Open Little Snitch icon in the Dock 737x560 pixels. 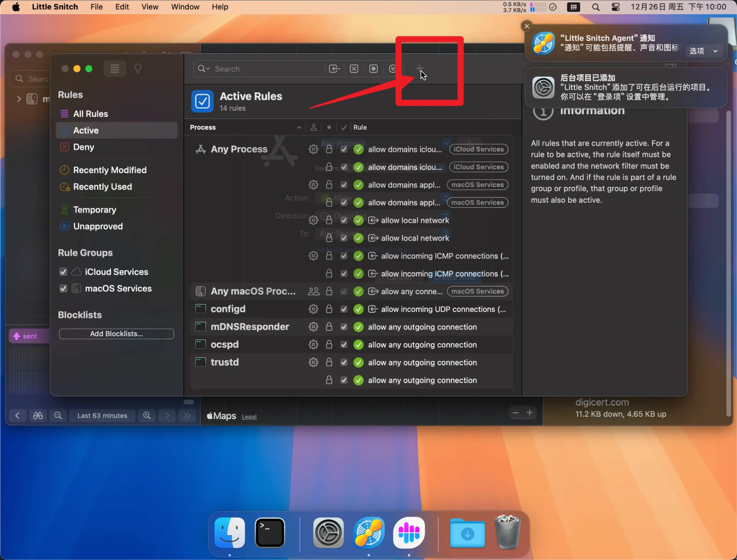click(x=368, y=533)
